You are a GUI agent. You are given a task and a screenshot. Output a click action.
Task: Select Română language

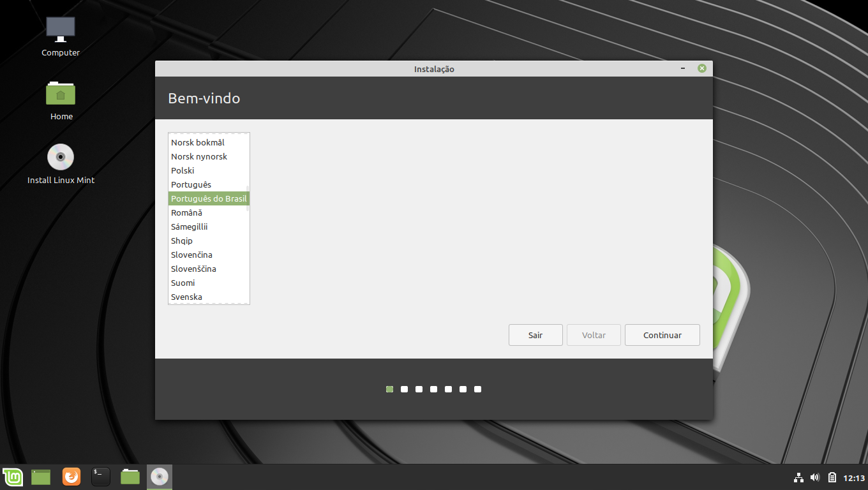tap(207, 212)
